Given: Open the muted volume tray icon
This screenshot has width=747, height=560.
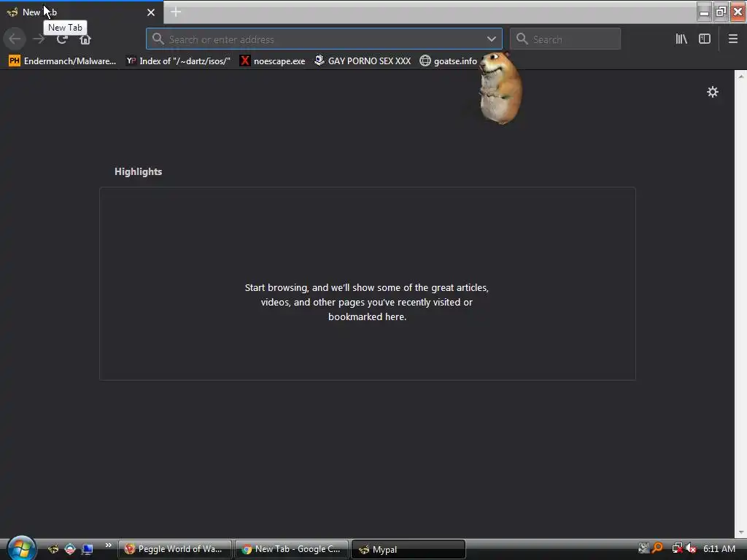Looking at the screenshot, I should [x=691, y=548].
